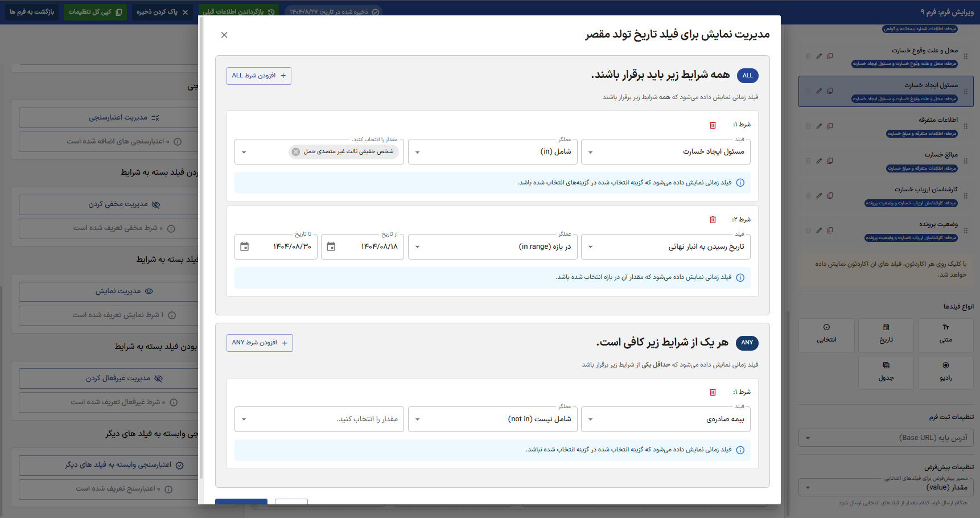980x518 pixels.
Task: Click 'بازگشت به فرم ها' in top bar
Action: tap(32, 11)
